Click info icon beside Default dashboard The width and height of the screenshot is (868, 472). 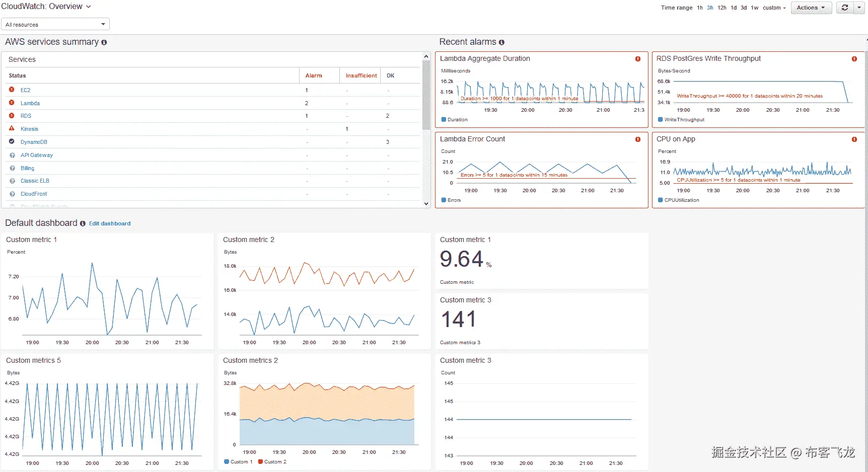coord(83,223)
